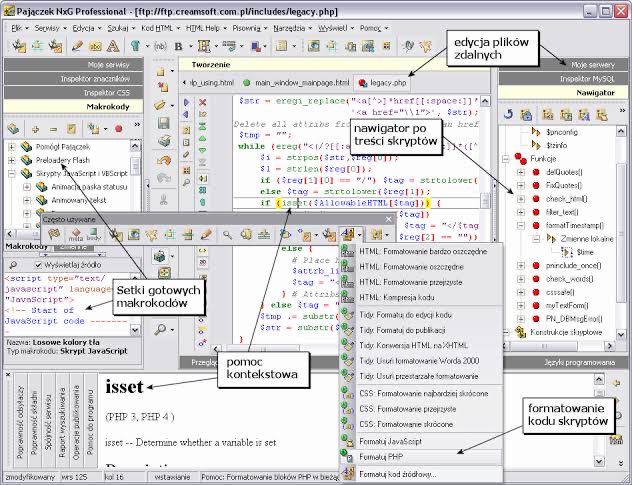
Task: Click the bold B toolbar icon
Action: [x=178, y=46]
